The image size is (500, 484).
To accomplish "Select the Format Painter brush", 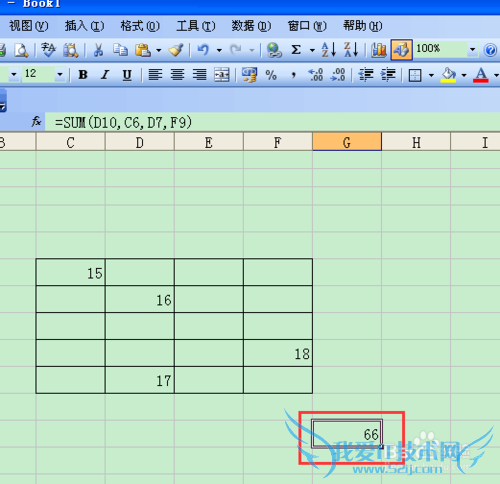I will pyautogui.click(x=176, y=50).
